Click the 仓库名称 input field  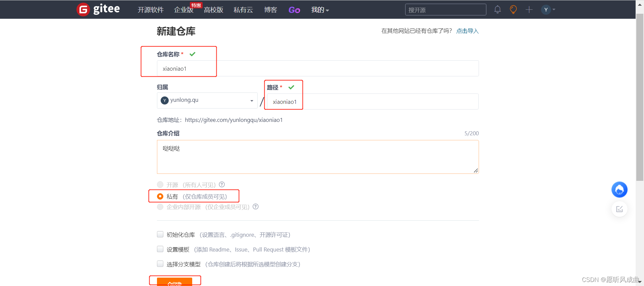(x=318, y=68)
